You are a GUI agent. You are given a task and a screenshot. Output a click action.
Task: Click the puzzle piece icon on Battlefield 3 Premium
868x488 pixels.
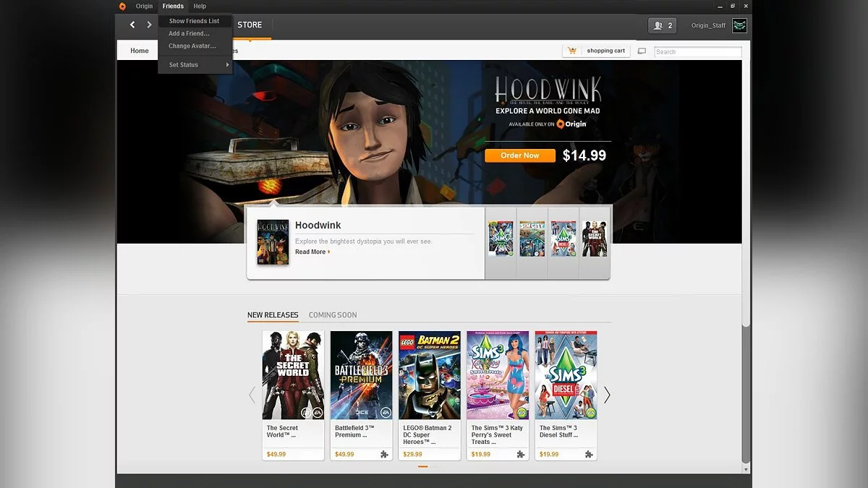coord(384,454)
